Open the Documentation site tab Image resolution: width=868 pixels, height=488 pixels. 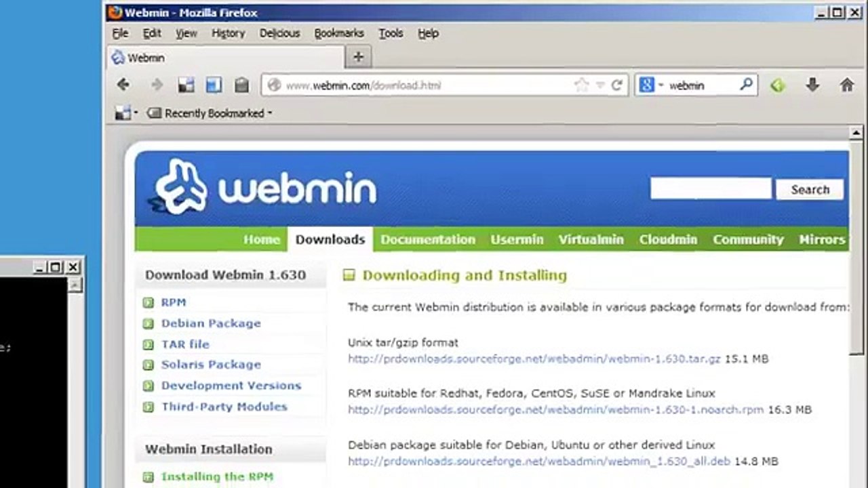click(x=428, y=239)
